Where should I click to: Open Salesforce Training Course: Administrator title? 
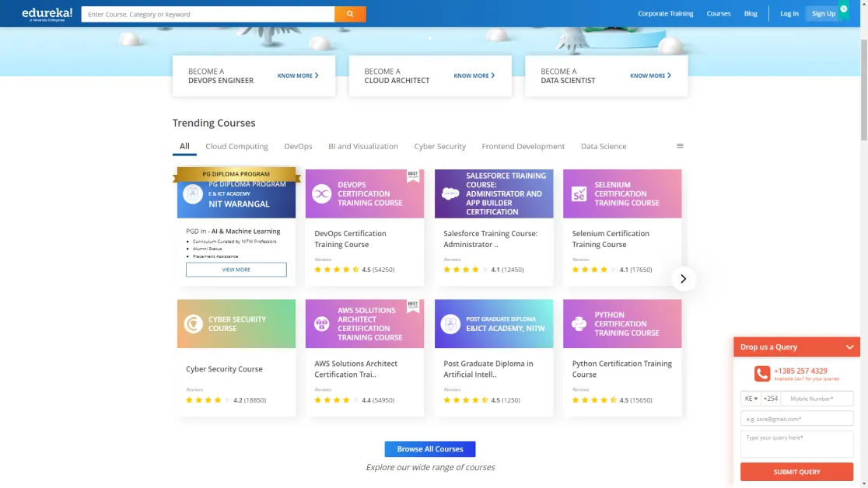pyautogui.click(x=491, y=239)
